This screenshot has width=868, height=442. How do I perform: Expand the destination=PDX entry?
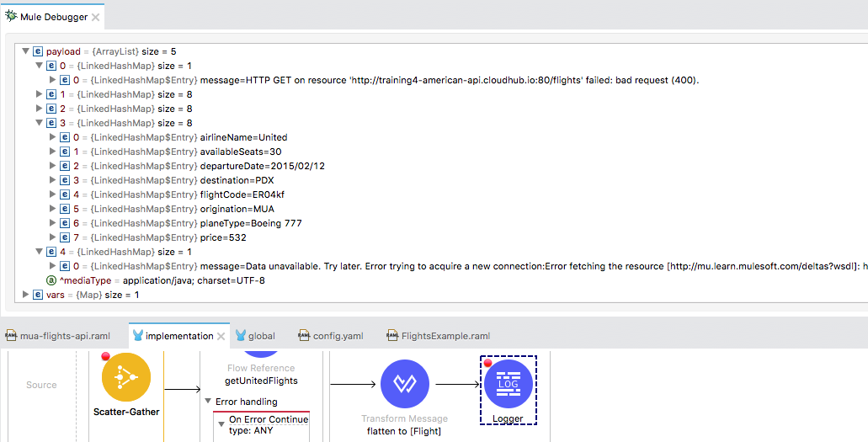[53, 180]
